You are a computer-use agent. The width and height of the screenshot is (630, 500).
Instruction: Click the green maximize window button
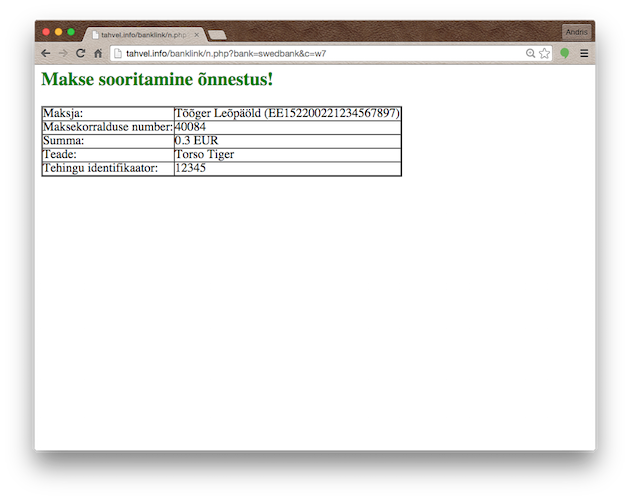click(x=71, y=33)
